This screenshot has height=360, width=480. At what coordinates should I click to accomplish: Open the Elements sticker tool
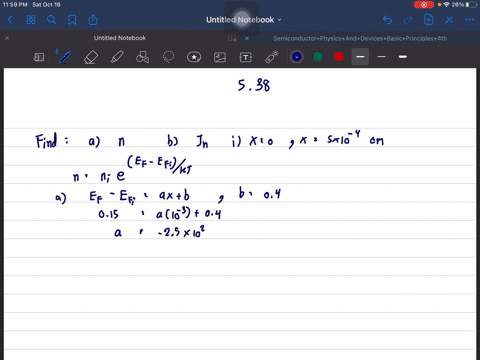click(x=194, y=57)
